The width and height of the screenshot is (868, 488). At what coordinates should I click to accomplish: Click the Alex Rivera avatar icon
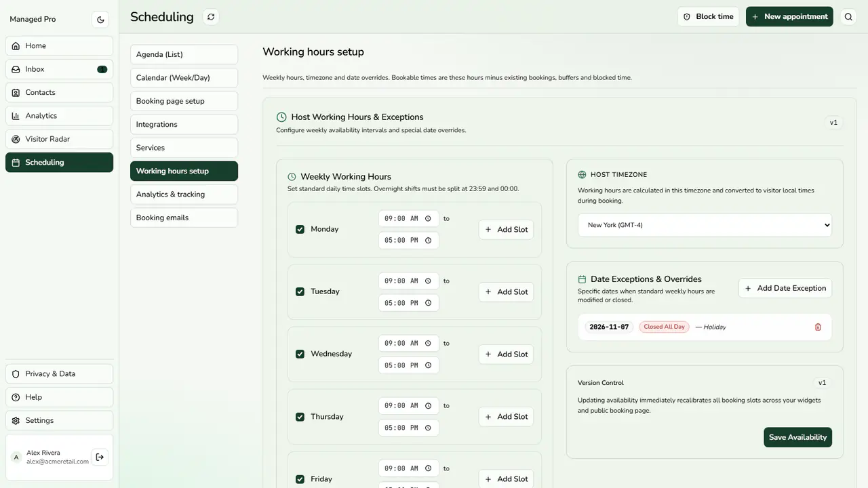16,457
